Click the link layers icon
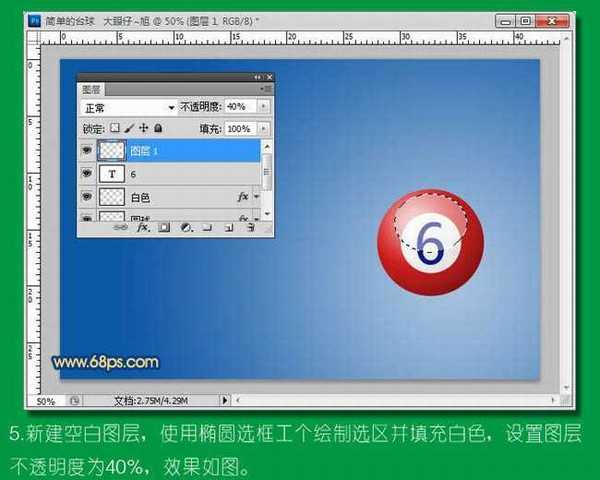600x480 pixels. pyautogui.click(x=121, y=228)
